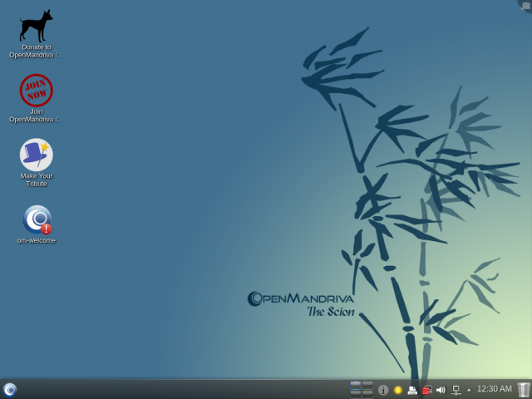Open the OpenMandriva application launcher menu
Image resolution: width=532 pixels, height=399 pixels.
pos(9,390)
